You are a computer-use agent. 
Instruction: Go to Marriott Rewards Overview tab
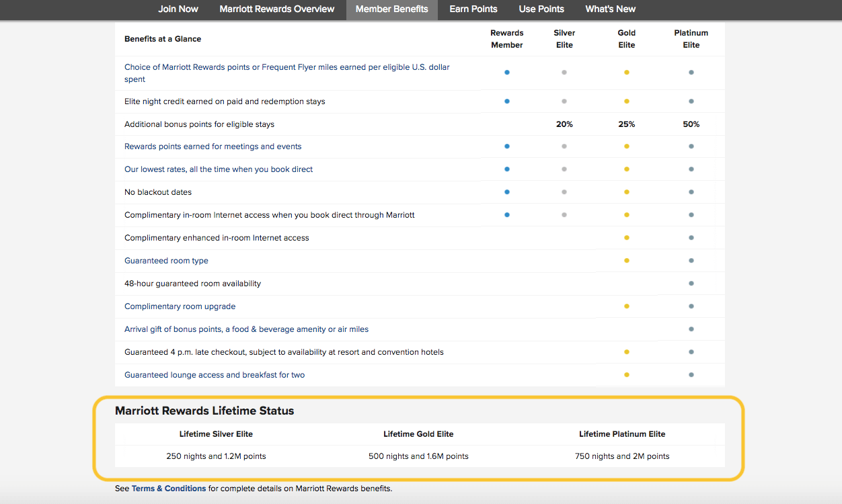277,9
